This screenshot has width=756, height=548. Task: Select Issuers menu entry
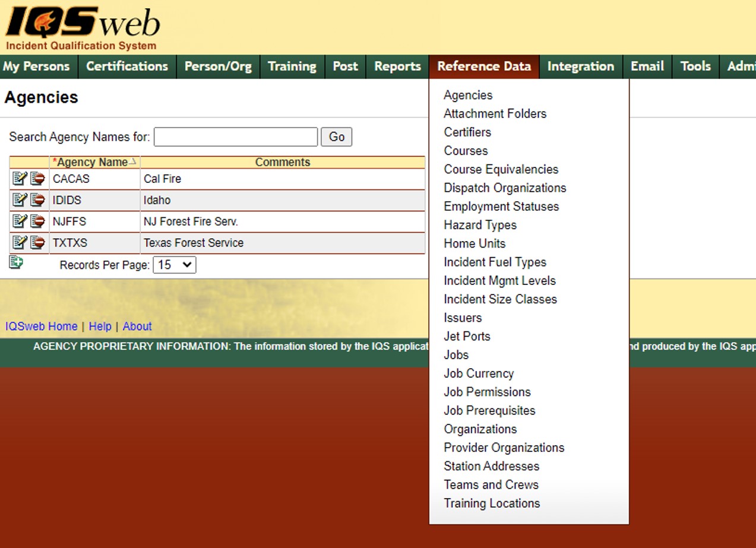(x=463, y=318)
